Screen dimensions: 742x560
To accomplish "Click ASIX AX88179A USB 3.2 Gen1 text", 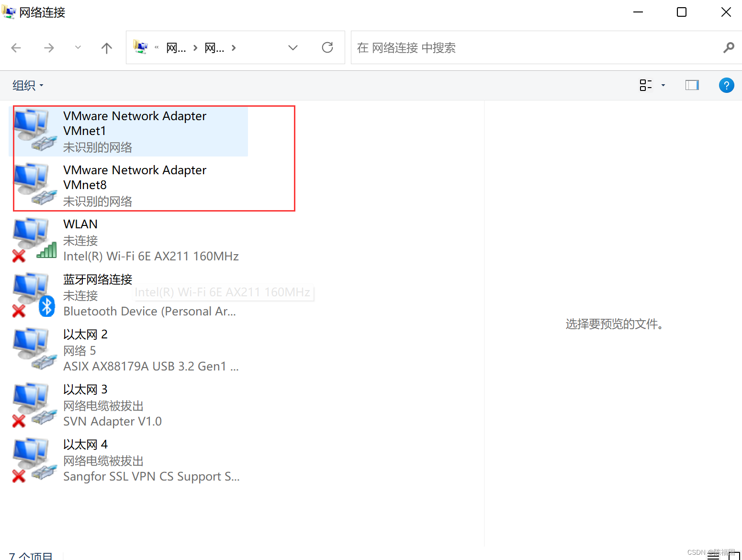I will [151, 367].
